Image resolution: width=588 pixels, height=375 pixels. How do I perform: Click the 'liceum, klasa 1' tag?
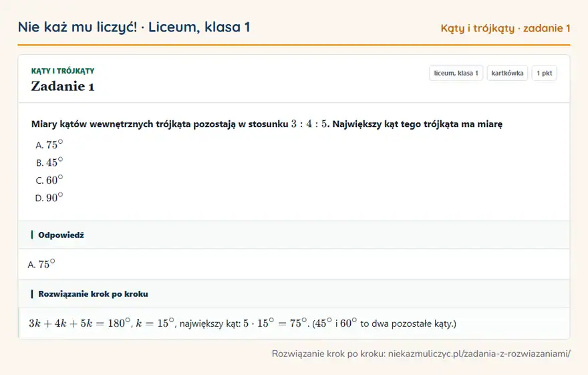coord(456,73)
